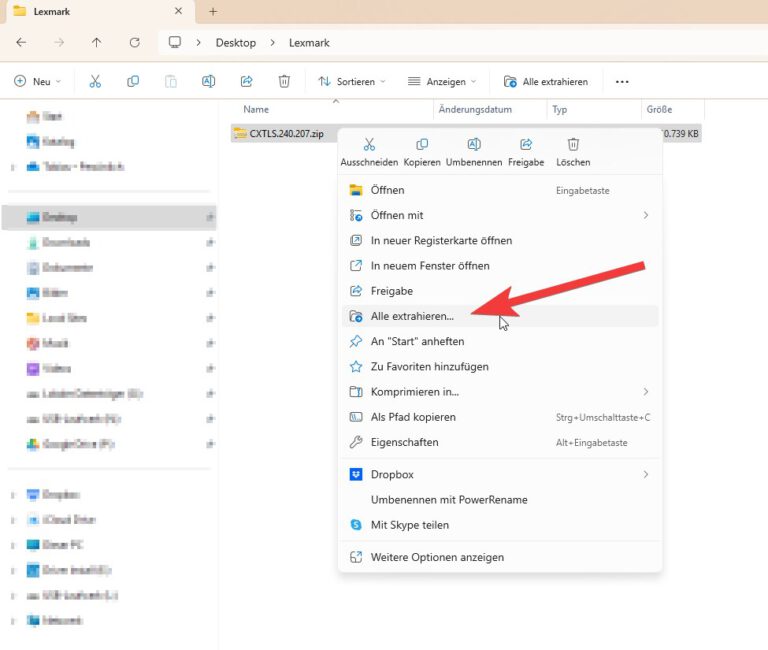768x650 pixels.
Task: Choose Mit Skype teilen
Action: [x=500, y=525]
